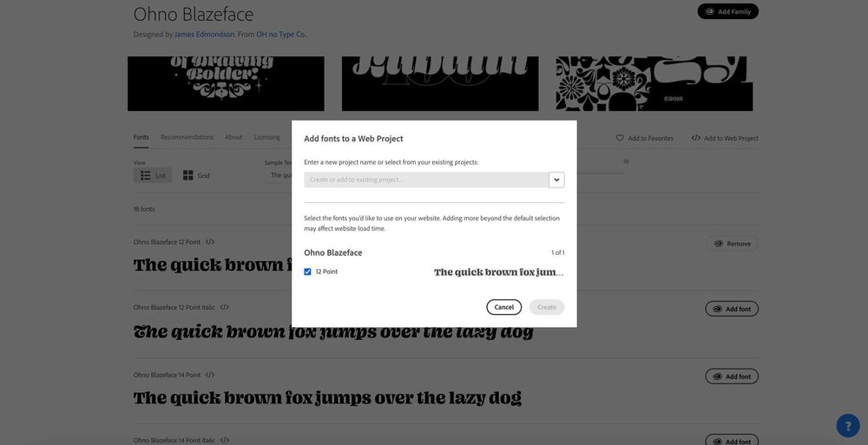The width and height of the screenshot is (868, 445).
Task: Open the blue help question mark icon
Action: pos(848,426)
